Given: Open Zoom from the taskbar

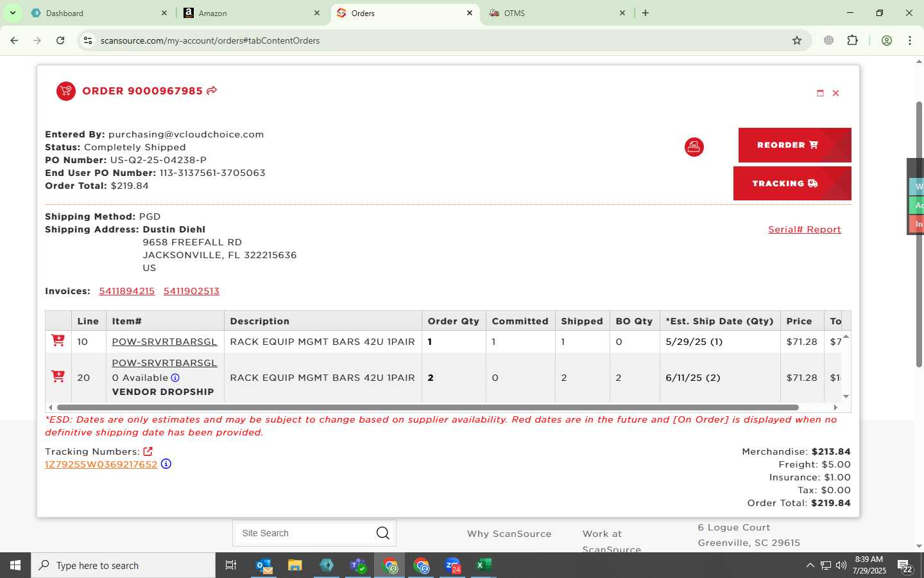Looking at the screenshot, I should tap(452, 565).
